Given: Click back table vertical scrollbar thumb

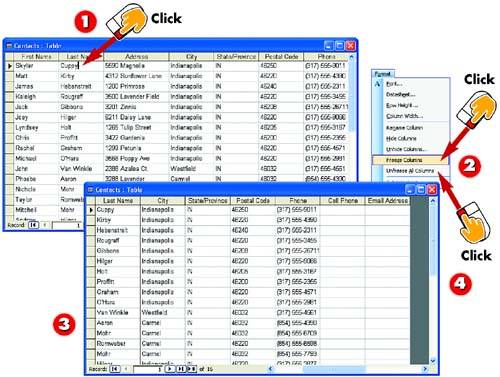Looking at the screenshot, I should click(x=352, y=96).
